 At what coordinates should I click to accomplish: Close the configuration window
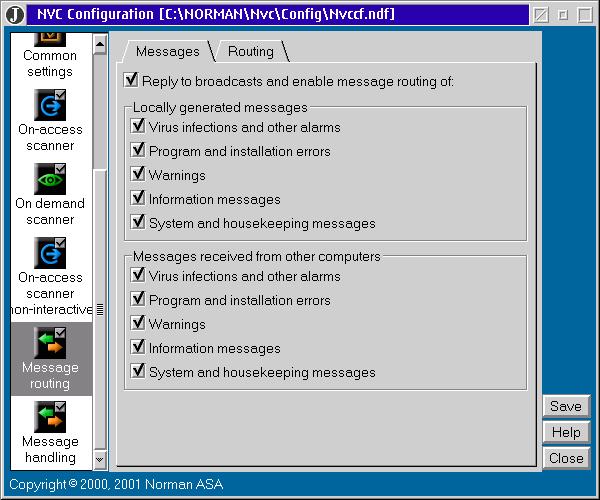point(566,458)
